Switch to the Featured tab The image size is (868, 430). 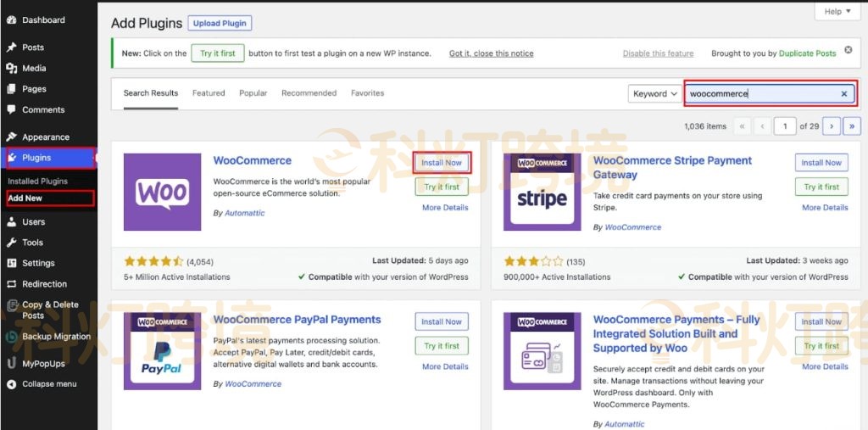pyautogui.click(x=209, y=93)
